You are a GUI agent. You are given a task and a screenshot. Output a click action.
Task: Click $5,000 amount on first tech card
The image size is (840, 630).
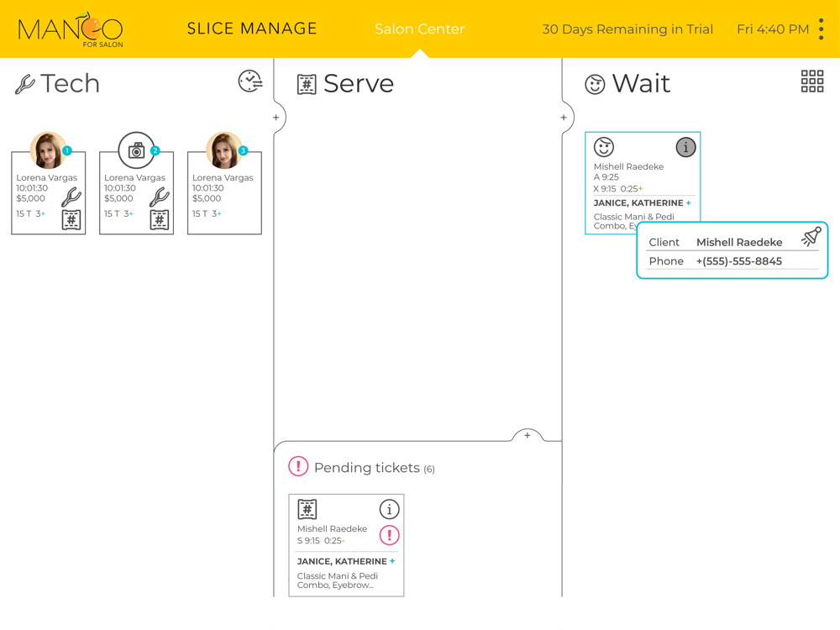point(30,198)
